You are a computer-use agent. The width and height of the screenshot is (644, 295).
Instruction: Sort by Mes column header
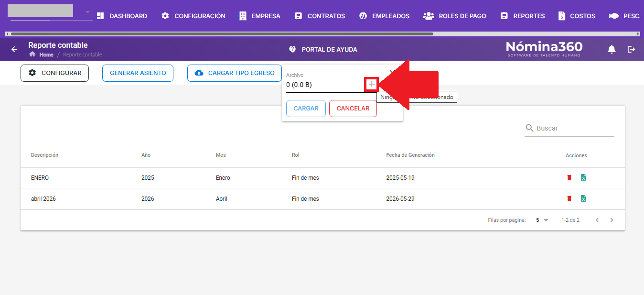coord(221,155)
